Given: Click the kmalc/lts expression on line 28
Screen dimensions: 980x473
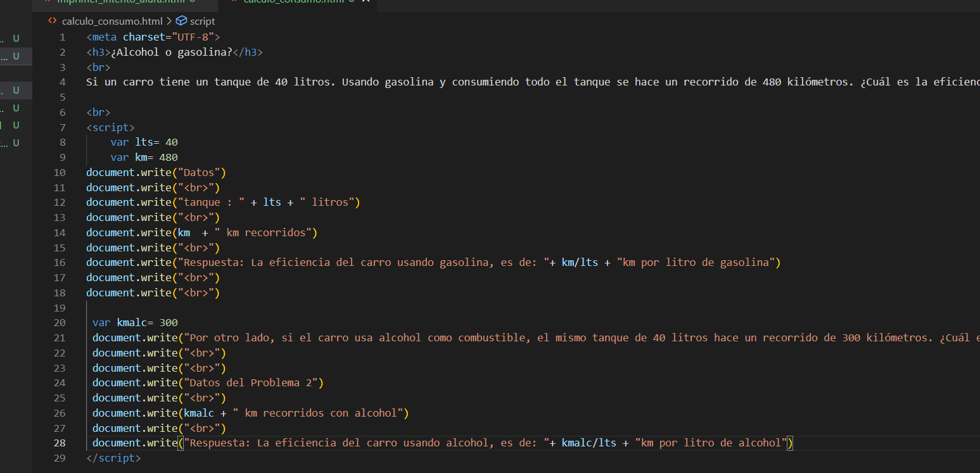Looking at the screenshot, I should tap(589, 443).
